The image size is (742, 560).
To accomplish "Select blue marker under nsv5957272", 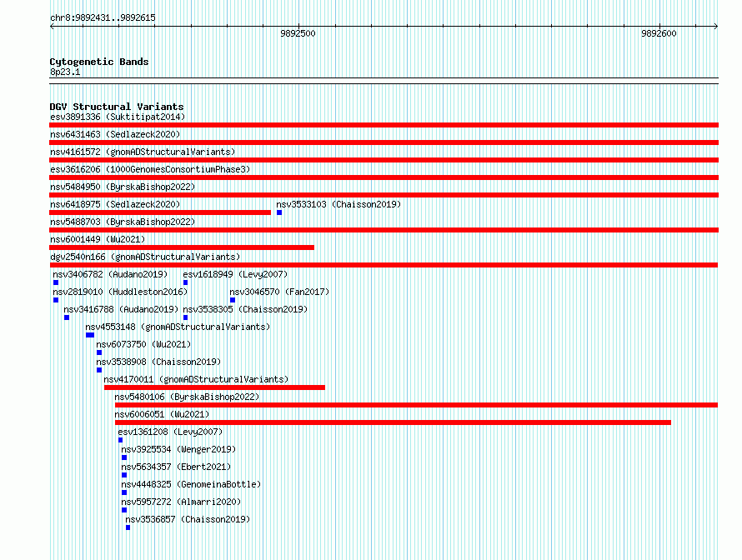I will click(124, 510).
